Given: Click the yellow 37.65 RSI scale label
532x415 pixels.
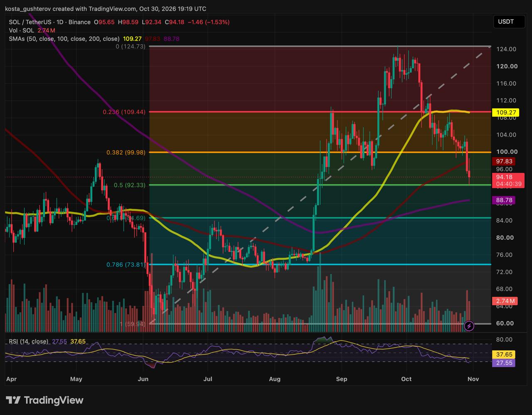Looking at the screenshot, I should (503, 355).
